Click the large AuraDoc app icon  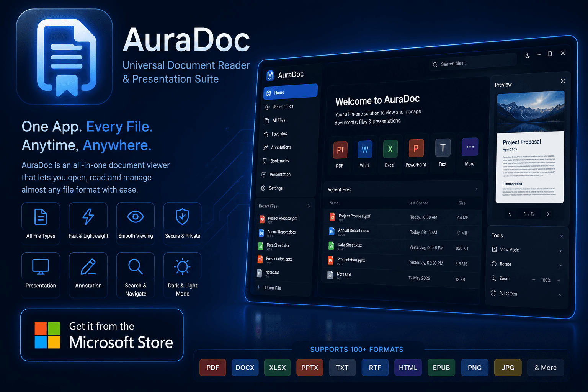click(64, 57)
